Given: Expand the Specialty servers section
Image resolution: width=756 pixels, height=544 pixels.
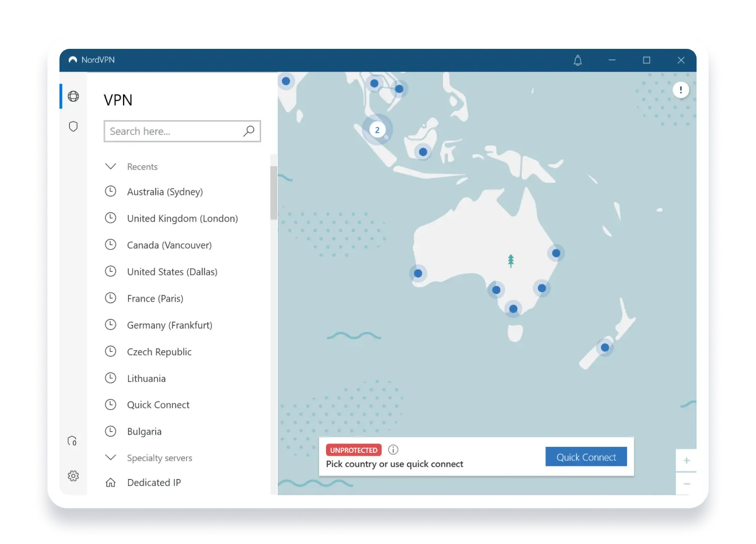Looking at the screenshot, I should 110,457.
